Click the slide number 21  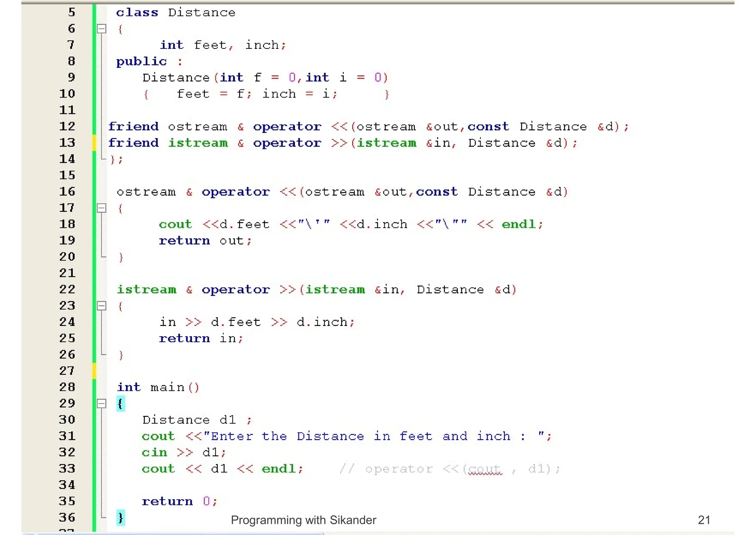pos(704,520)
